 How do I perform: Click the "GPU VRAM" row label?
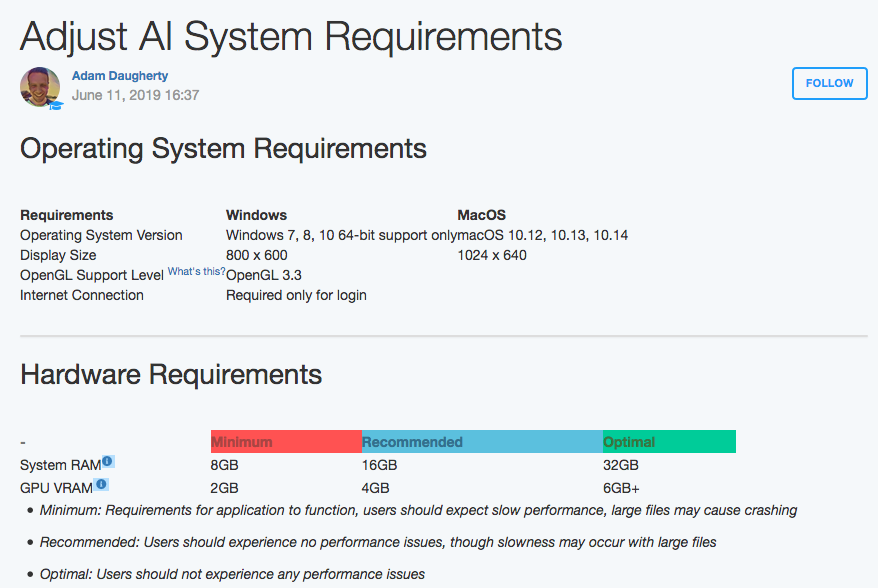[x=57, y=488]
